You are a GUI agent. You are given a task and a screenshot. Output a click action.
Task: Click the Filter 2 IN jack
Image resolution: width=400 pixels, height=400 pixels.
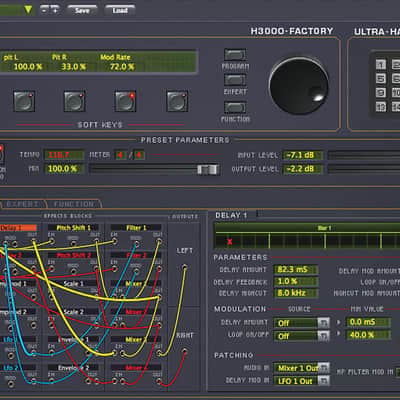pos(114,269)
